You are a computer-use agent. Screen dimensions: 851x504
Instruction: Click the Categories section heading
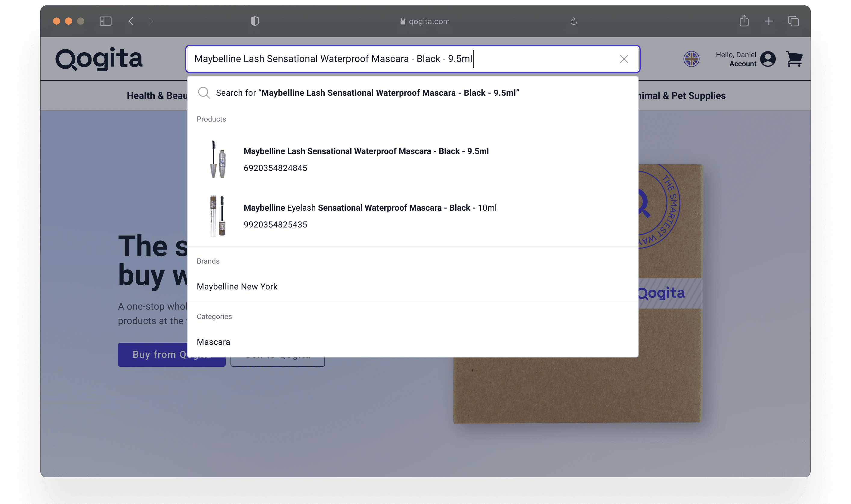(214, 317)
